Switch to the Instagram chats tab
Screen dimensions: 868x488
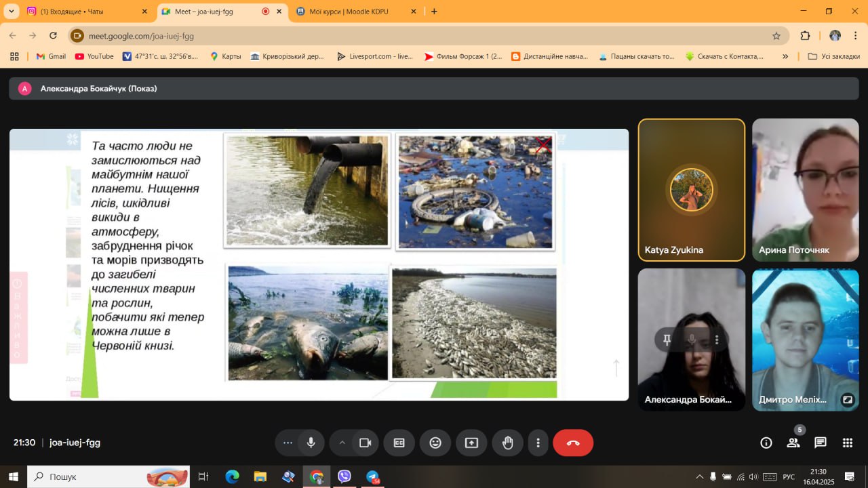[x=85, y=12]
